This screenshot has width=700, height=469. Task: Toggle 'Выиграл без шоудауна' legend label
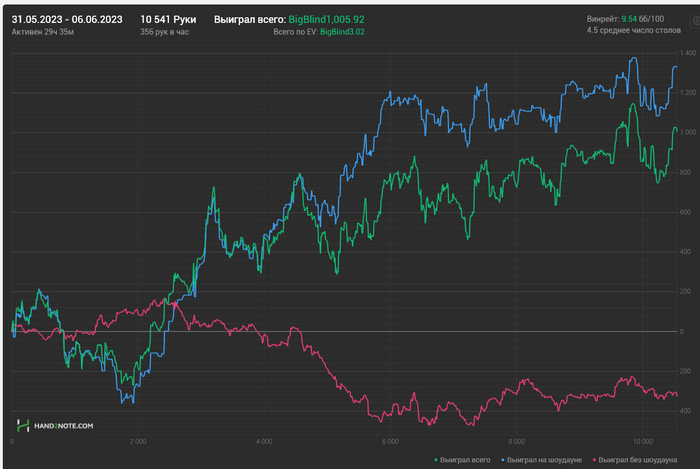[x=638, y=460]
